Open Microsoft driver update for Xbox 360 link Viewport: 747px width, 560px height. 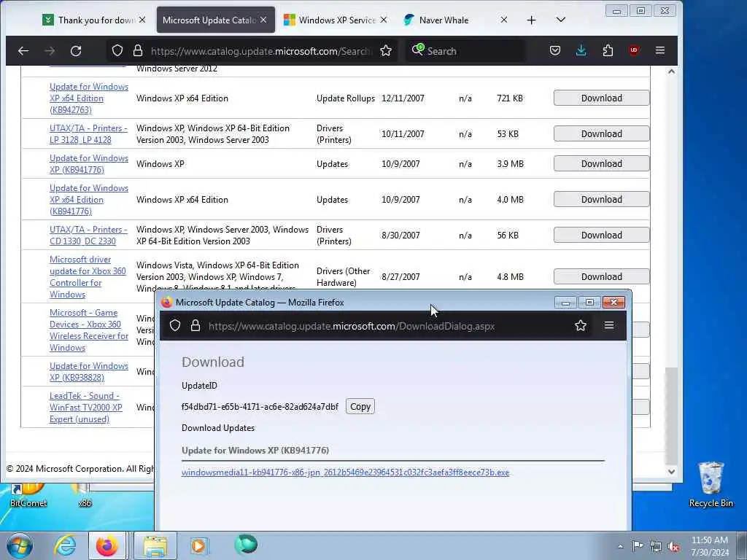click(x=88, y=276)
